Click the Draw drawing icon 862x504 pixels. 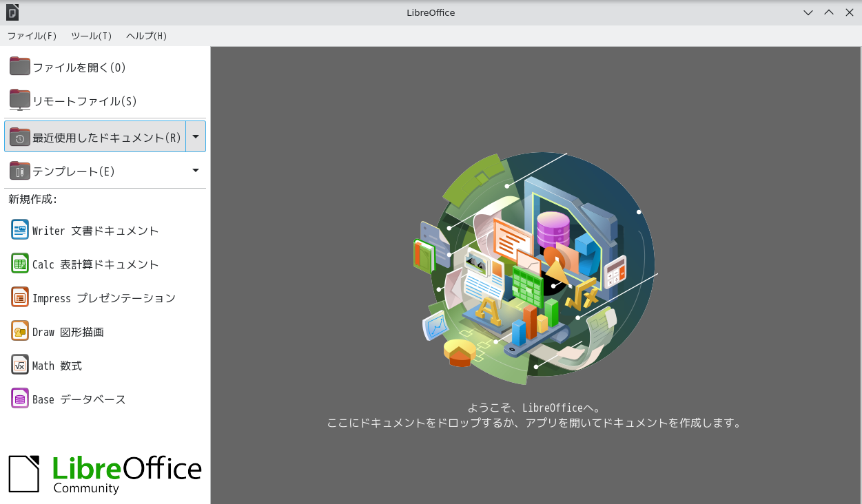click(x=20, y=331)
